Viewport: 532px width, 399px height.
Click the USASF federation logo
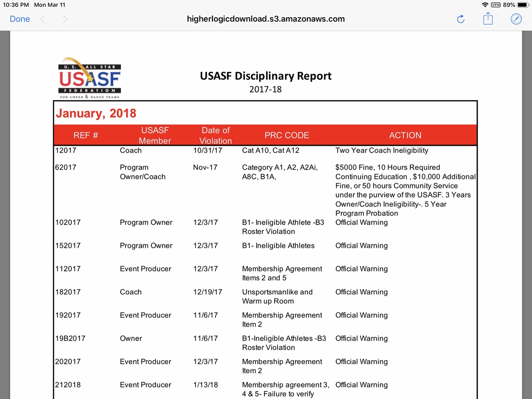click(90, 78)
